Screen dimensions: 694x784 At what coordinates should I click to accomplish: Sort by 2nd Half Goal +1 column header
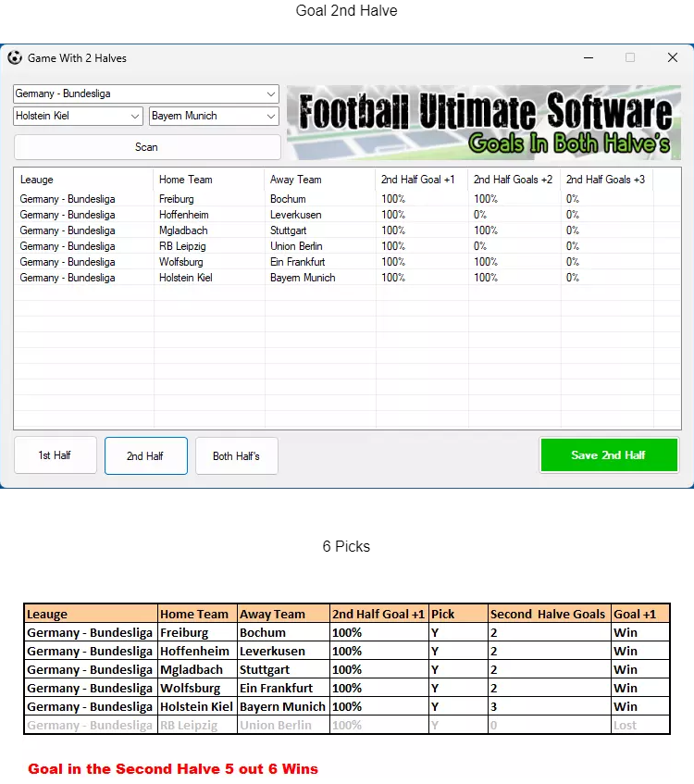point(422,180)
